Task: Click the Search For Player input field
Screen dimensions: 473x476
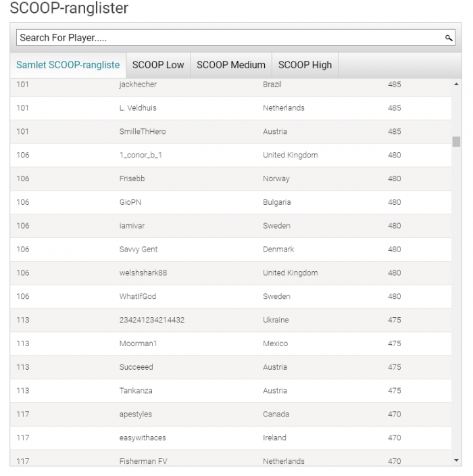Action: tap(230, 38)
